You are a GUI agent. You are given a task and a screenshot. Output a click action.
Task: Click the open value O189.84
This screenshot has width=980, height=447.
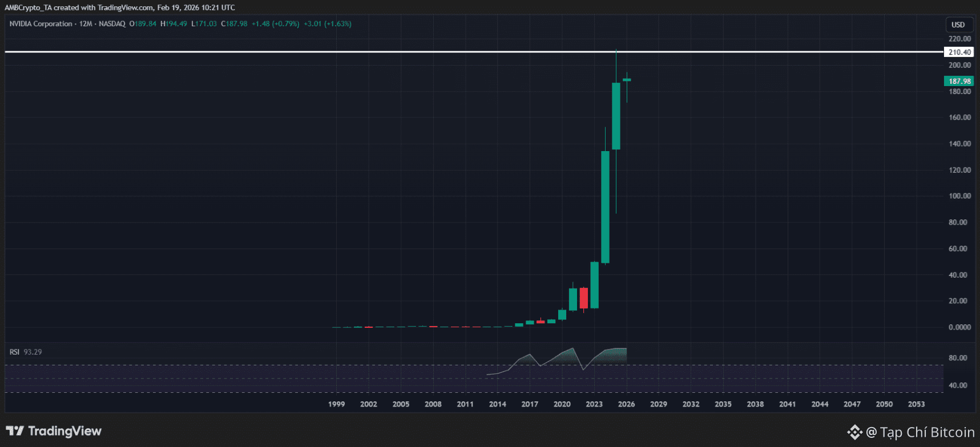coord(143,24)
